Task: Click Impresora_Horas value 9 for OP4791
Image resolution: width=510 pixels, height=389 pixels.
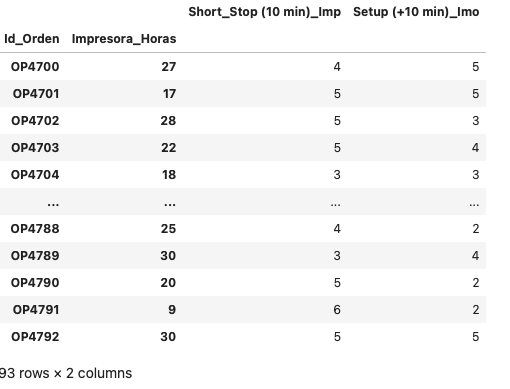Action: (x=172, y=310)
